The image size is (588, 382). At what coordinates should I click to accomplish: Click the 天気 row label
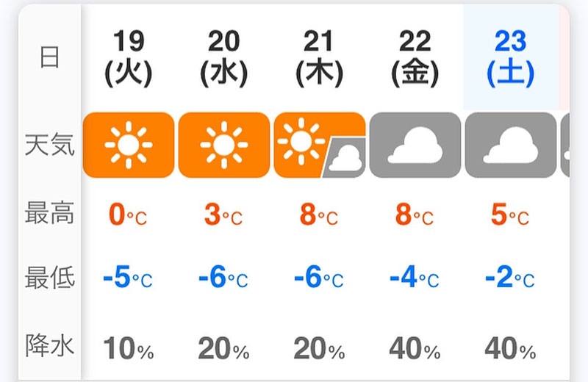(x=49, y=145)
